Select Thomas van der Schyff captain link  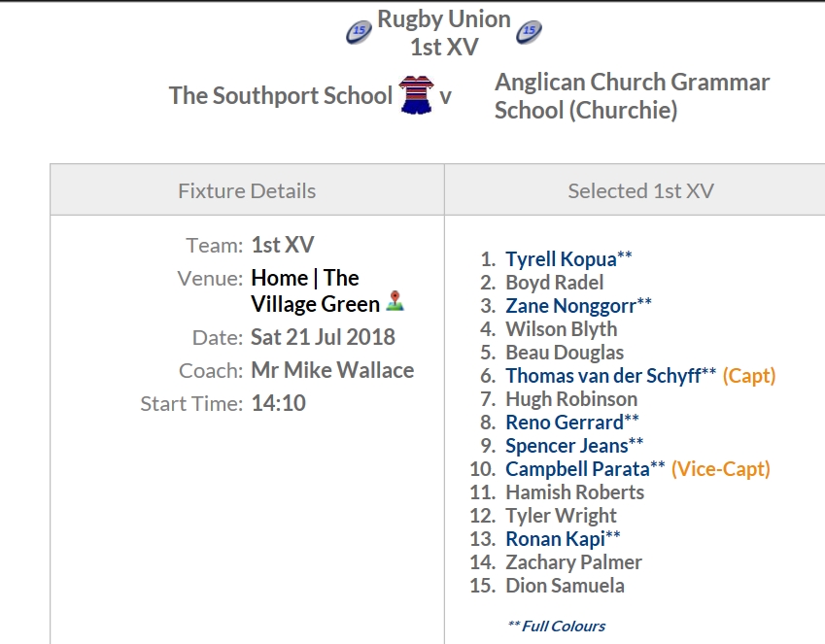[x=603, y=376]
